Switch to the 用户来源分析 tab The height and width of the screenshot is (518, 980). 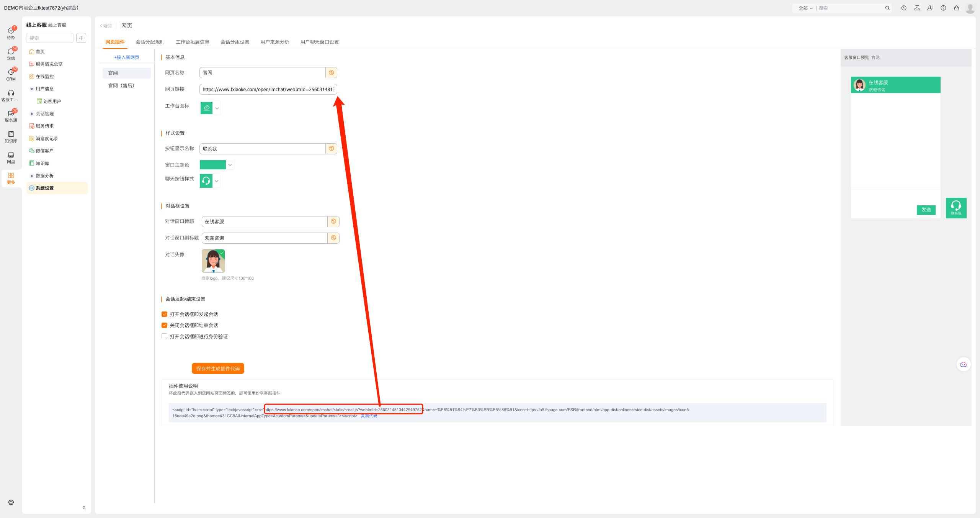274,42
